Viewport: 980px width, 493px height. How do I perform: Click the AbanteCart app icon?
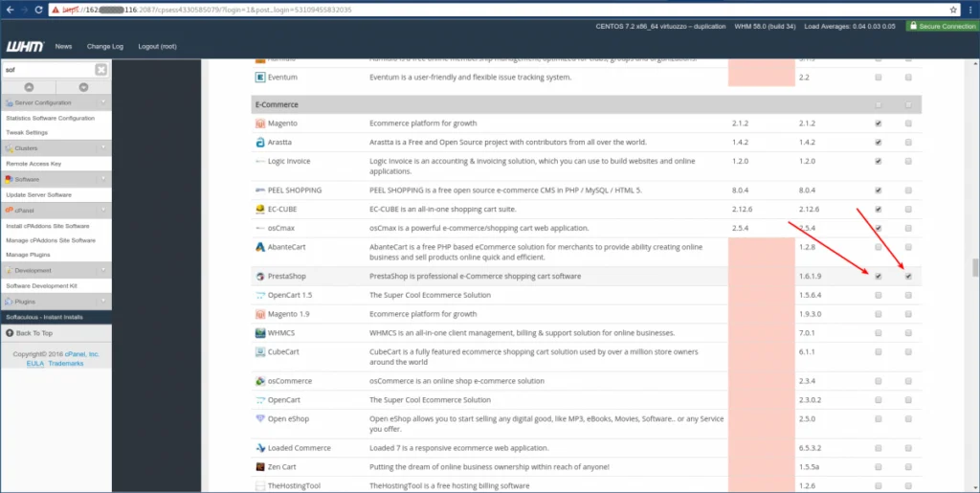(x=260, y=247)
